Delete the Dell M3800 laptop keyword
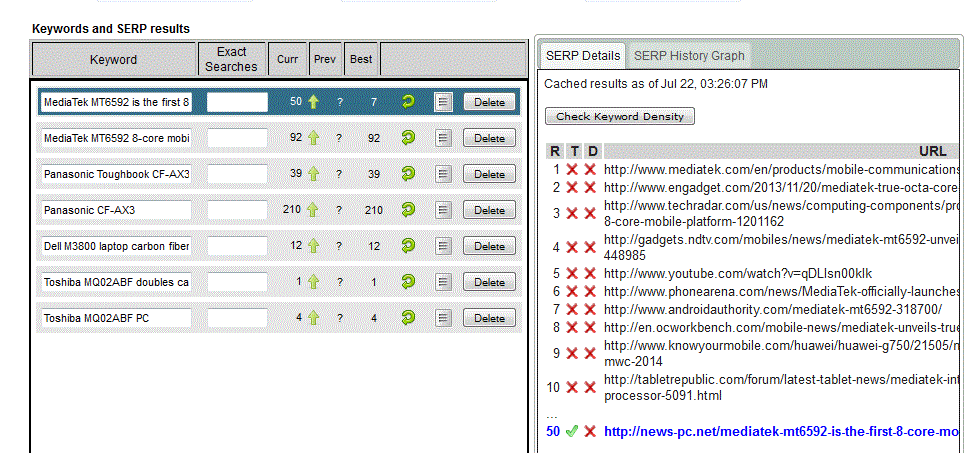Screen dimensions: 977x453 489,246
